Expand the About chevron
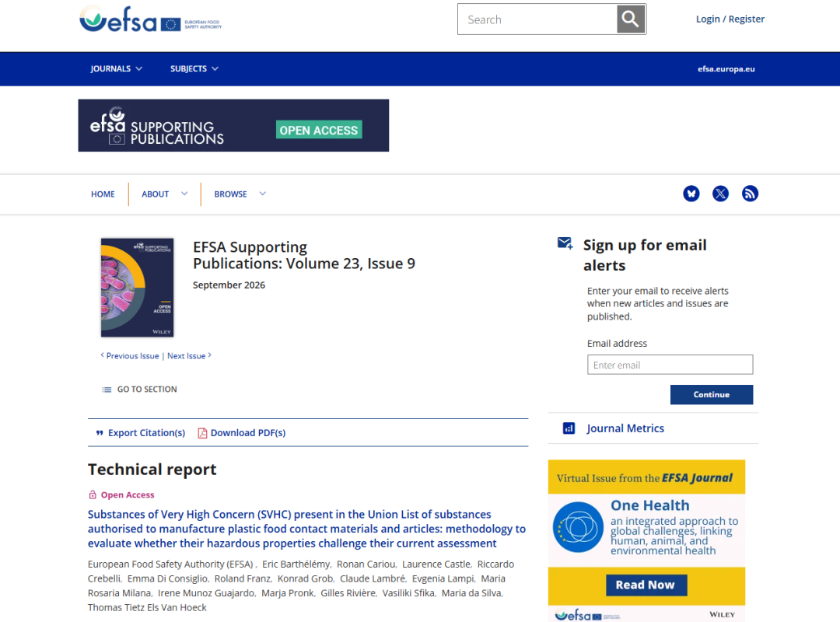This screenshot has width=840, height=622. 184,194
